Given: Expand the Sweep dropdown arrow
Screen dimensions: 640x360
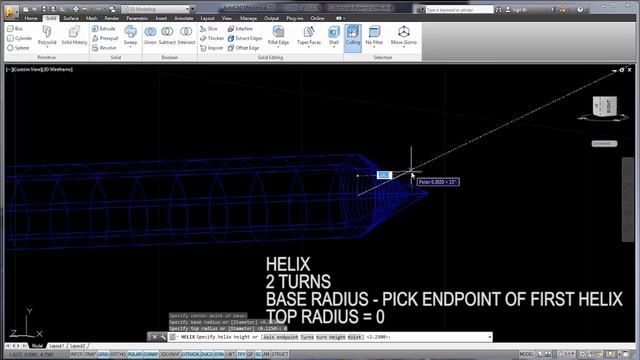Looking at the screenshot, I should pos(131,47).
